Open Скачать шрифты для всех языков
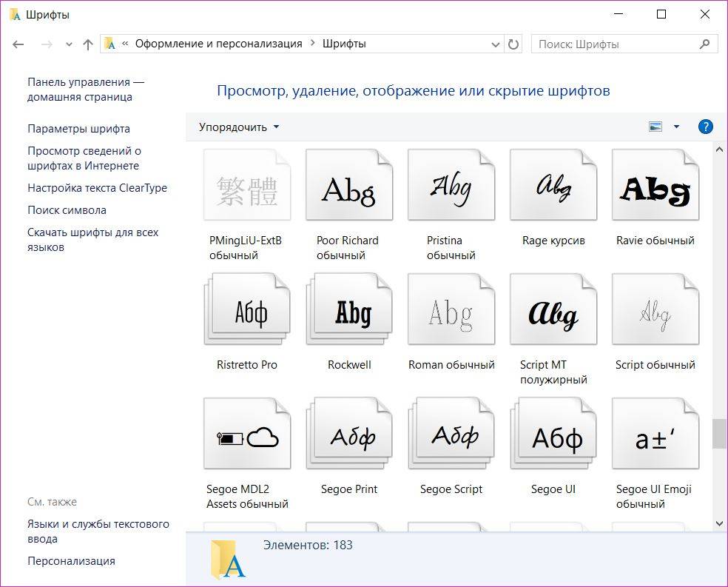The height and width of the screenshot is (587, 728). [93, 240]
